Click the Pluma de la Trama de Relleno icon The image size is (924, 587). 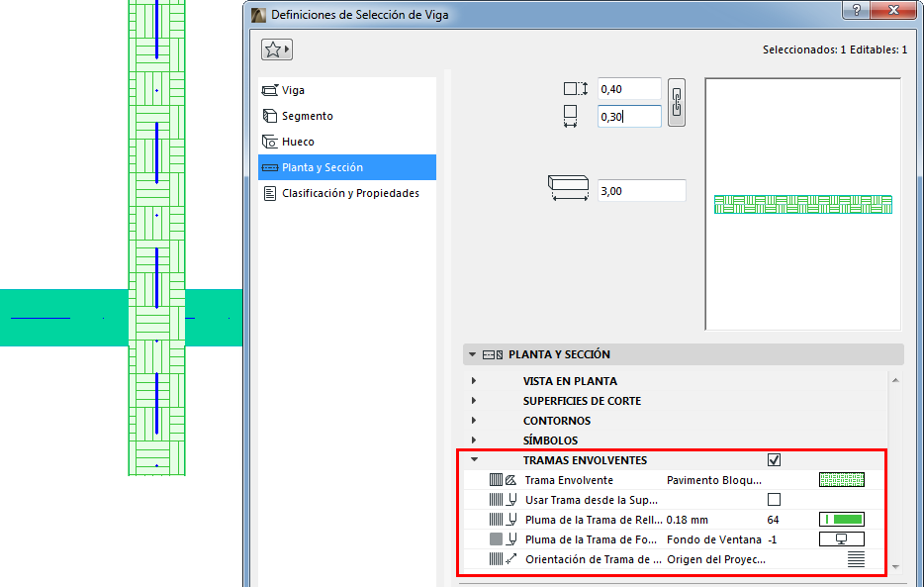click(x=503, y=520)
